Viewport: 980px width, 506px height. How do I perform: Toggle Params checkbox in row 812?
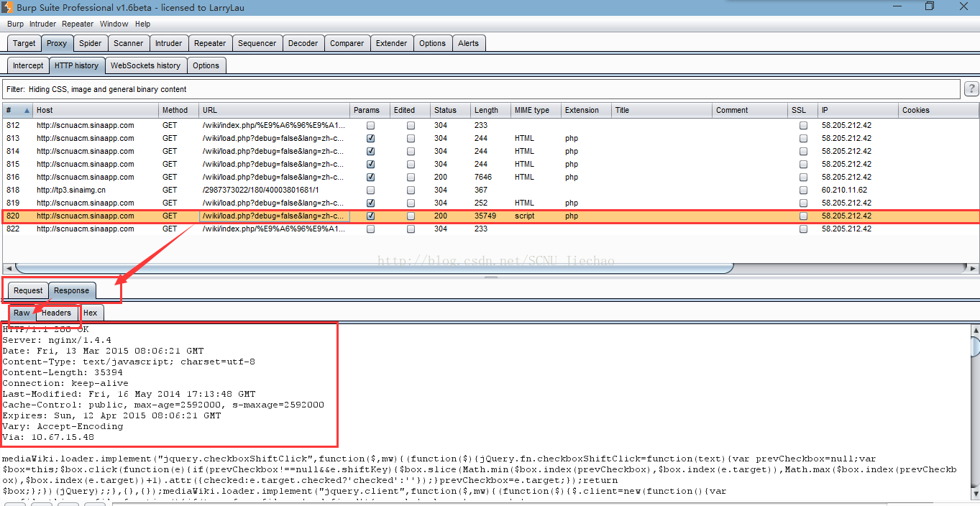[371, 125]
